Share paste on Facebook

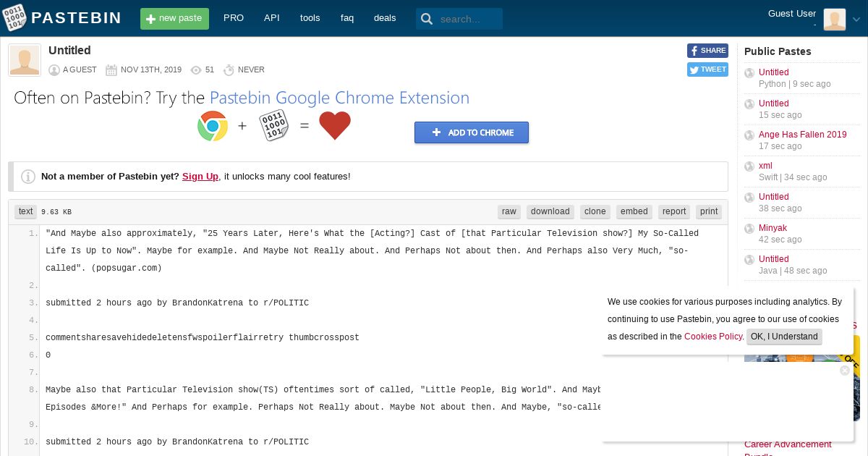pyautogui.click(x=707, y=51)
